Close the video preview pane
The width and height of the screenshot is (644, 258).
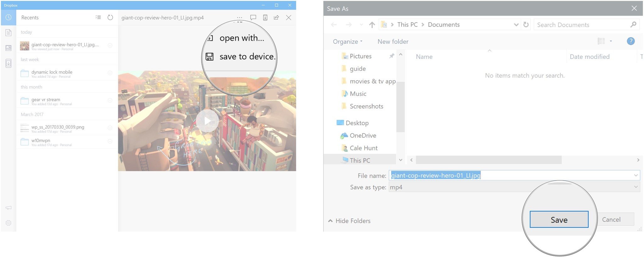pyautogui.click(x=289, y=18)
